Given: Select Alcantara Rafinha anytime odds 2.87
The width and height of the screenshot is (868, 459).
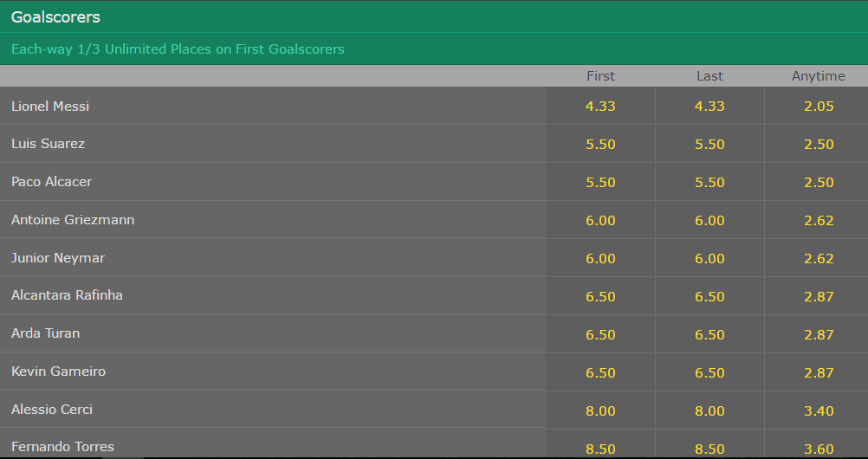Looking at the screenshot, I should [x=818, y=296].
